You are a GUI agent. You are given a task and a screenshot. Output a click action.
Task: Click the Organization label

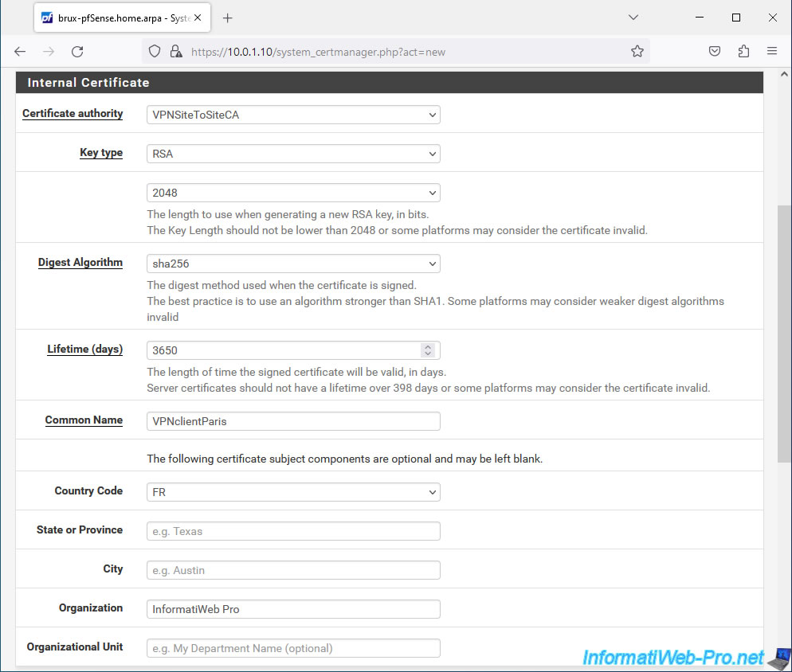(91, 608)
